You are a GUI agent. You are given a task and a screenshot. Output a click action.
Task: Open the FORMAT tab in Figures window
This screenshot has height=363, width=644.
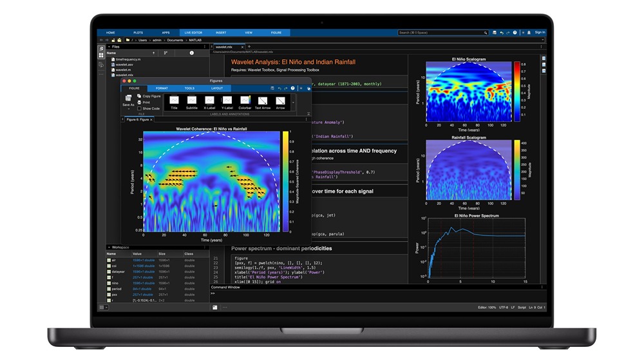[162, 88]
